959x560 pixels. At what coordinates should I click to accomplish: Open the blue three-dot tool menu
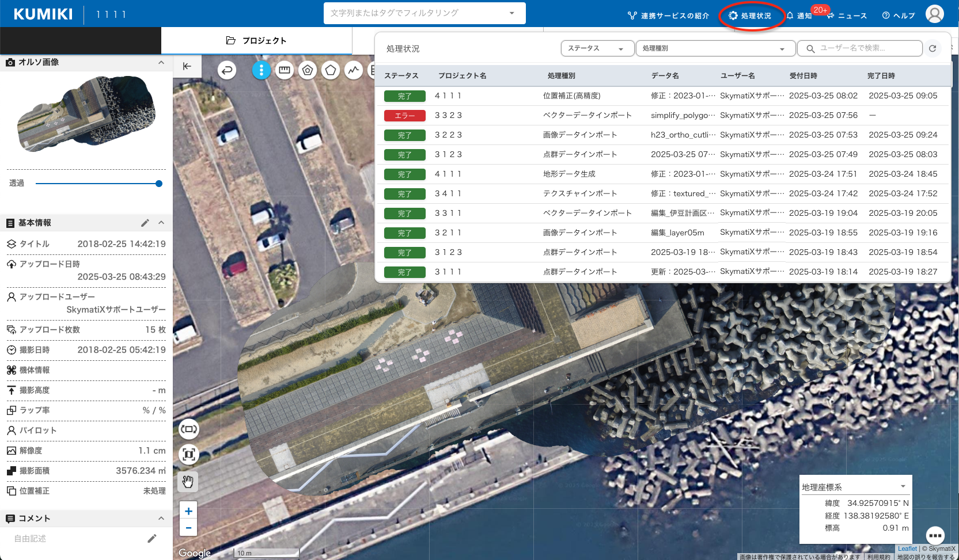pyautogui.click(x=261, y=70)
